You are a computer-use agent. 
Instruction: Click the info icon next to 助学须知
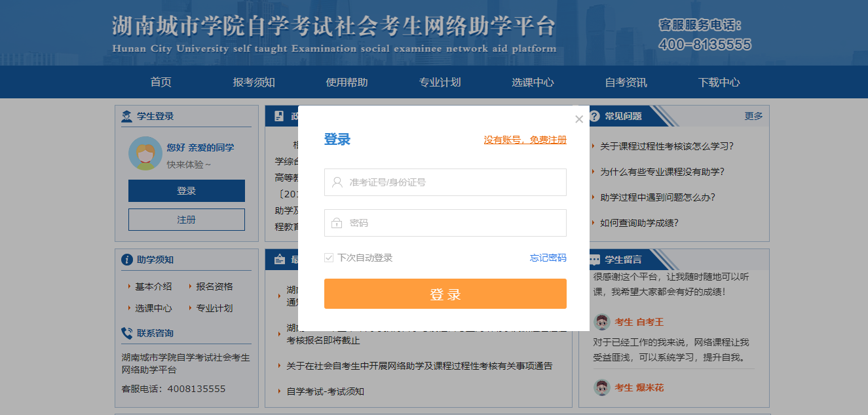click(127, 260)
